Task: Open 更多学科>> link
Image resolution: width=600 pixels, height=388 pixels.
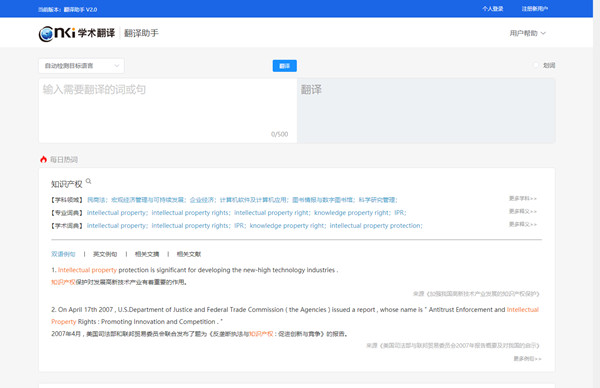Action: pos(523,198)
